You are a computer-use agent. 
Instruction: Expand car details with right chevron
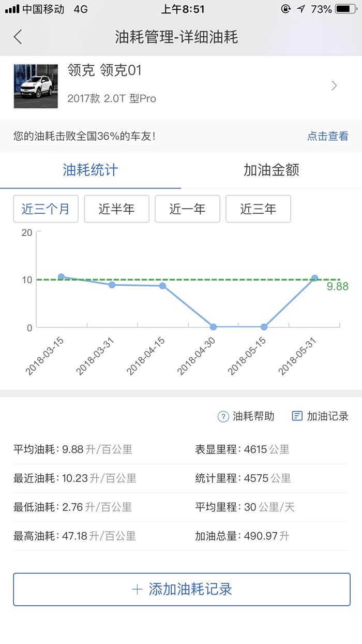334,86
